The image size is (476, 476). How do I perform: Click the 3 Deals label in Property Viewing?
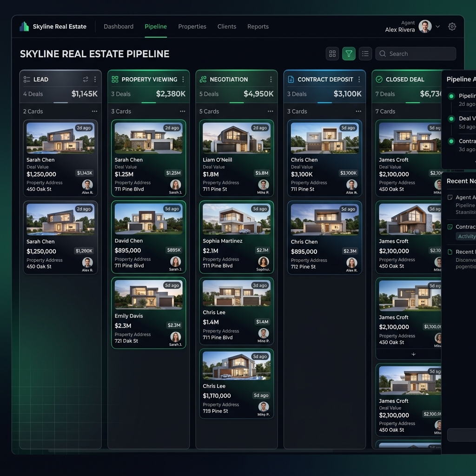(x=121, y=94)
